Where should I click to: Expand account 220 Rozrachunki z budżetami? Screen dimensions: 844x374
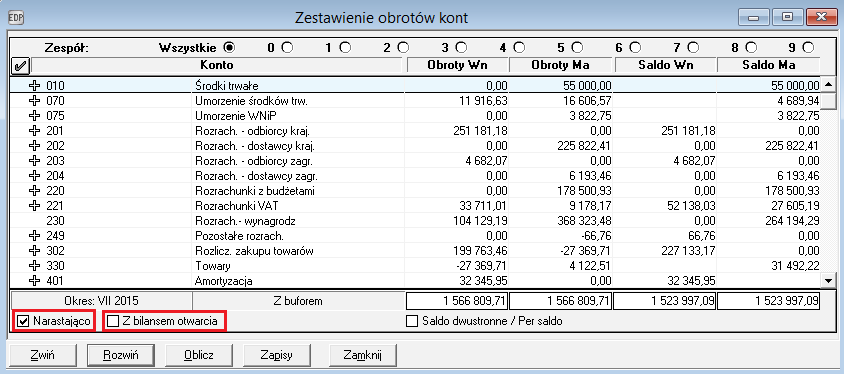[35, 190]
